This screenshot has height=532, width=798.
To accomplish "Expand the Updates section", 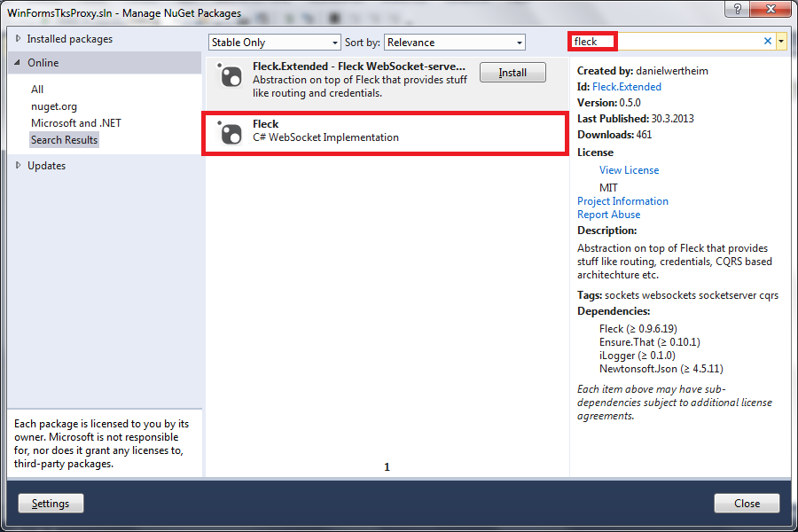I will tap(19, 165).
